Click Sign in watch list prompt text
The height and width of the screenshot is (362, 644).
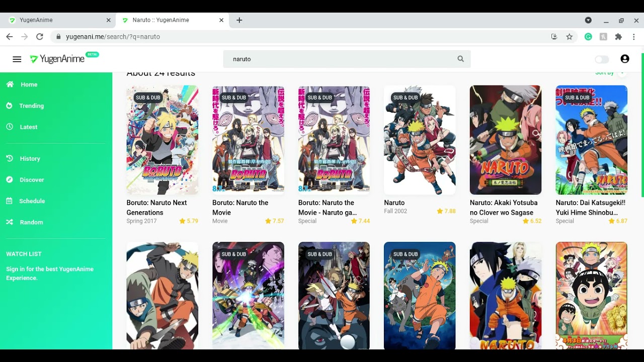50,274
